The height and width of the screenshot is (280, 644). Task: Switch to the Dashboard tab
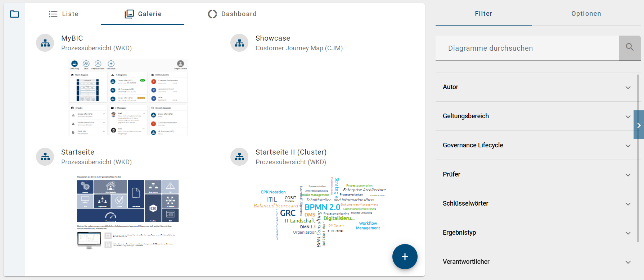point(232,14)
